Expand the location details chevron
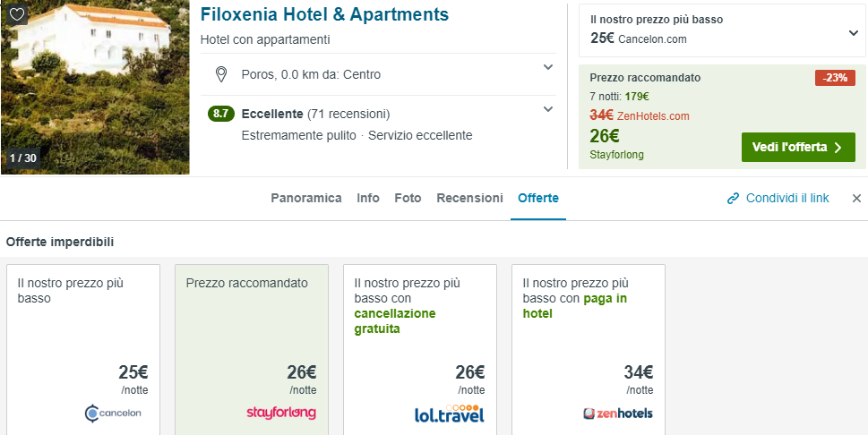The image size is (868, 435). coord(548,67)
